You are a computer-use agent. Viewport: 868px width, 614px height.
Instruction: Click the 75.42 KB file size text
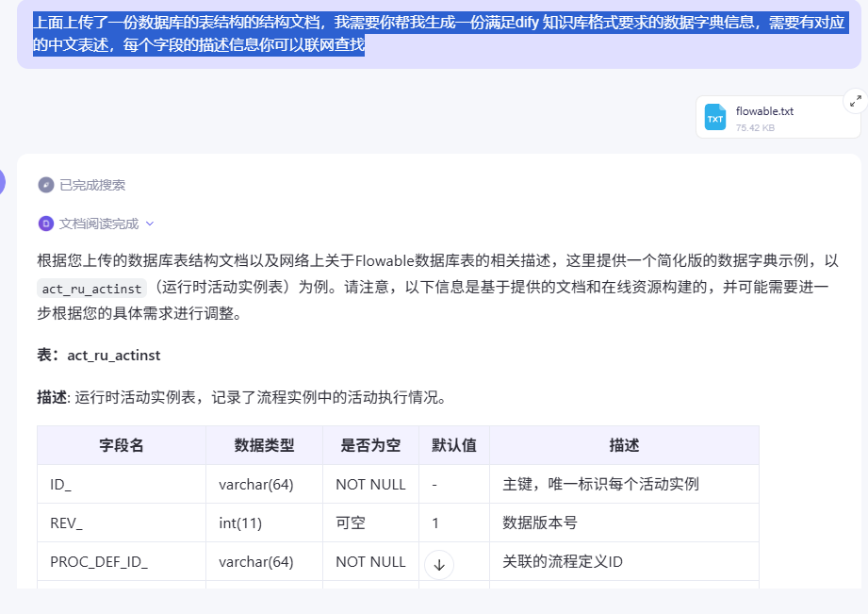tap(755, 127)
